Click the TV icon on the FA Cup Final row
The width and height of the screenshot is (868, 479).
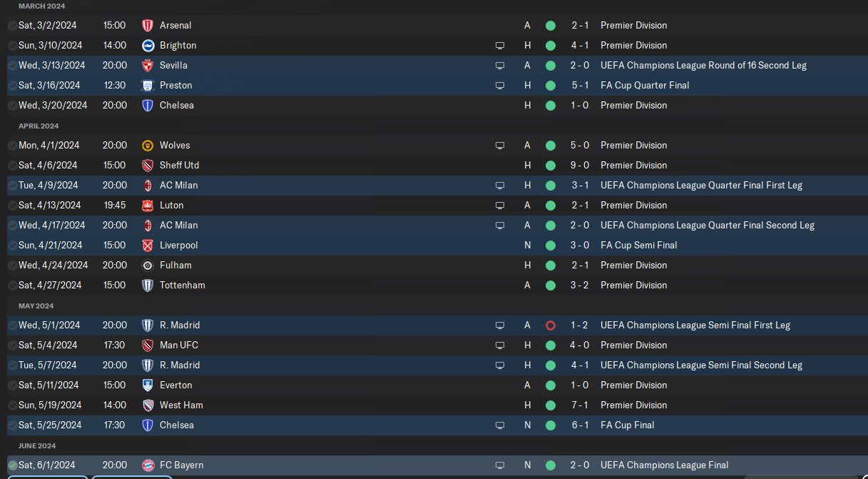click(x=500, y=425)
